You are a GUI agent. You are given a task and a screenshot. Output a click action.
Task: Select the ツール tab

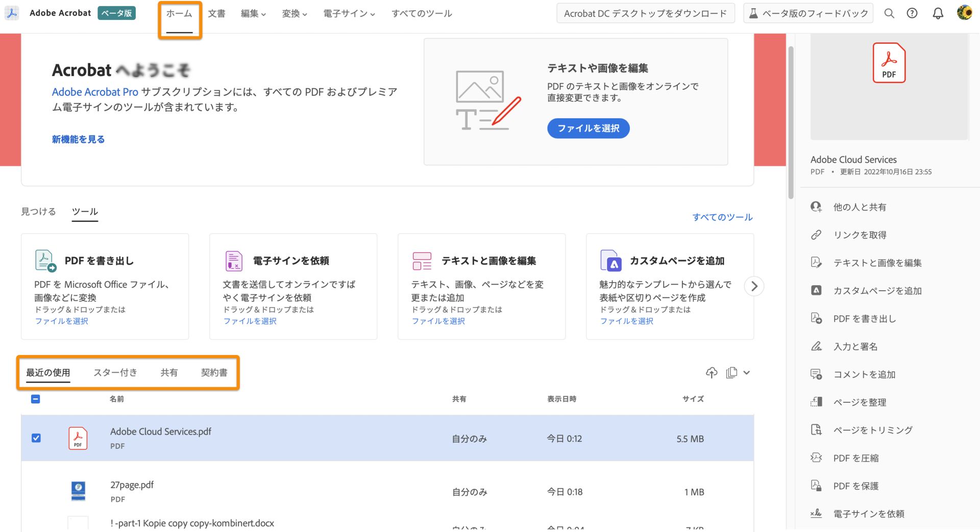pos(85,211)
